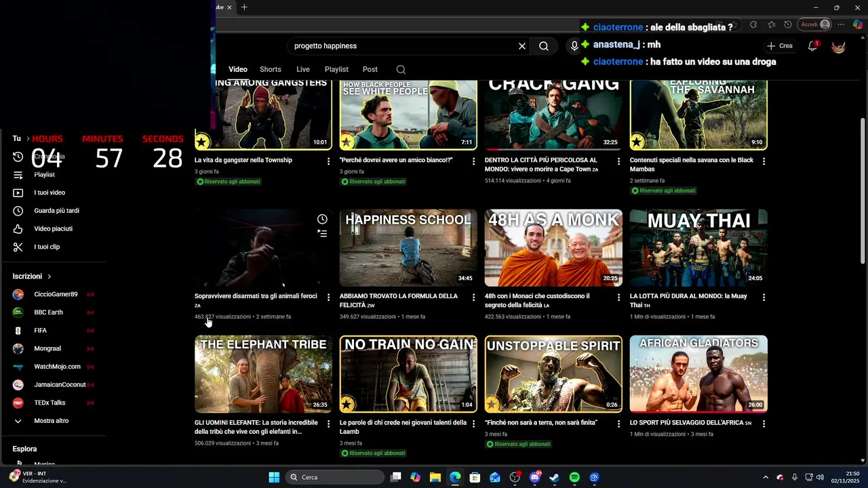This screenshot has height=488, width=868.
Task: Open Guarda più tardi clock icon
Action: pos(18,211)
